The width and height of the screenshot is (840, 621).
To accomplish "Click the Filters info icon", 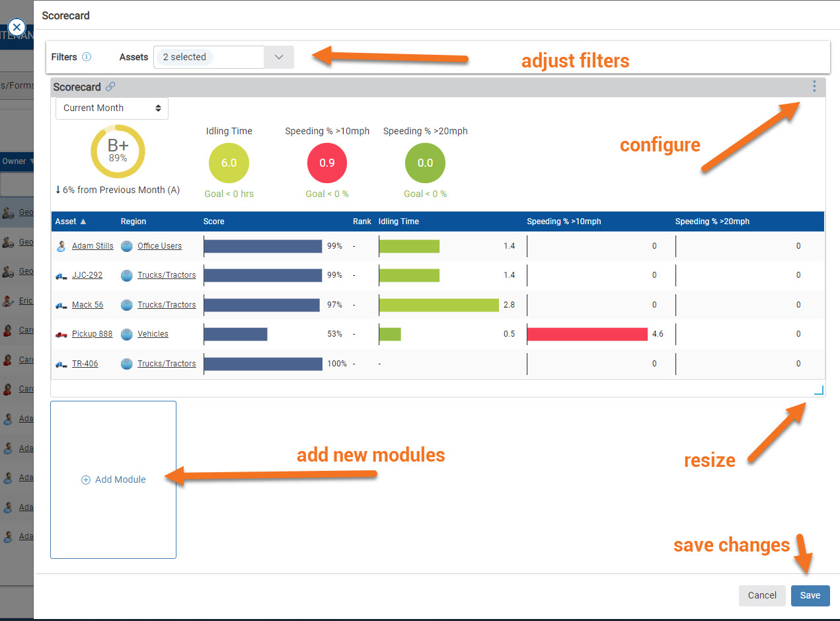I will (87, 57).
